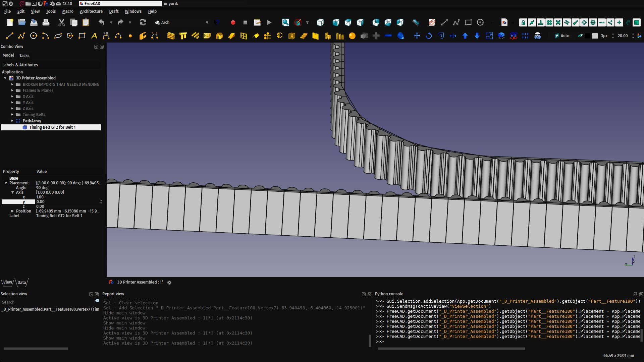Select the Draft Move tool
Screen dimensions: 644x362
pyautogui.click(x=417, y=36)
